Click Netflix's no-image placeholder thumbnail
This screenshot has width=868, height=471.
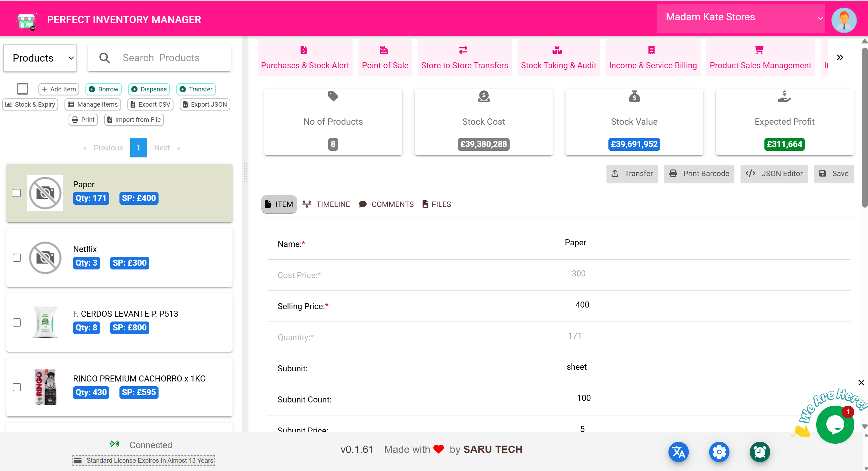pos(45,258)
